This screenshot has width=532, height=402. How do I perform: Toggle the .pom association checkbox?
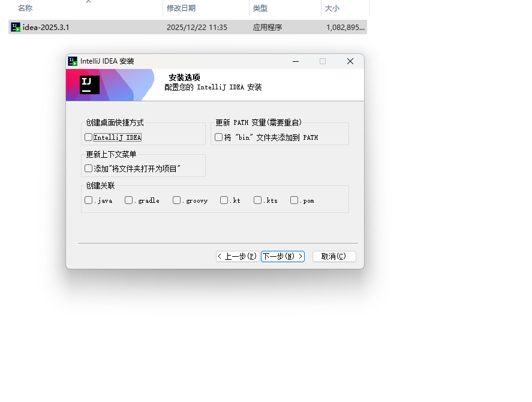294,200
